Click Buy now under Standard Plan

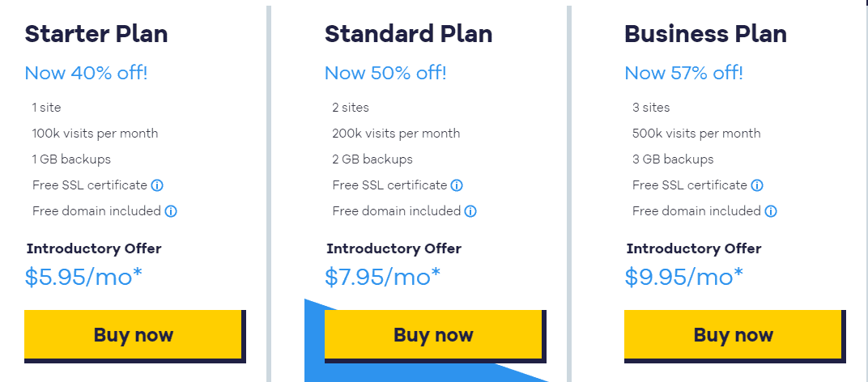(x=433, y=334)
